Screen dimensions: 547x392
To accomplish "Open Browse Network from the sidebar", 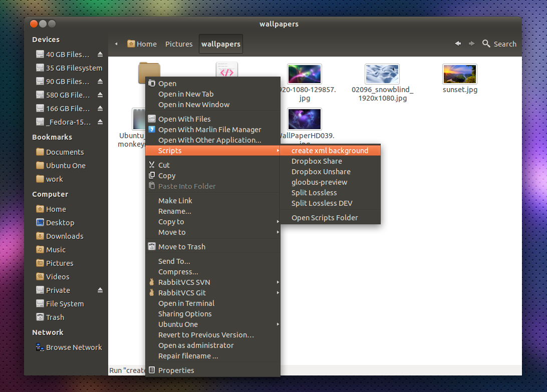I will tap(73, 347).
